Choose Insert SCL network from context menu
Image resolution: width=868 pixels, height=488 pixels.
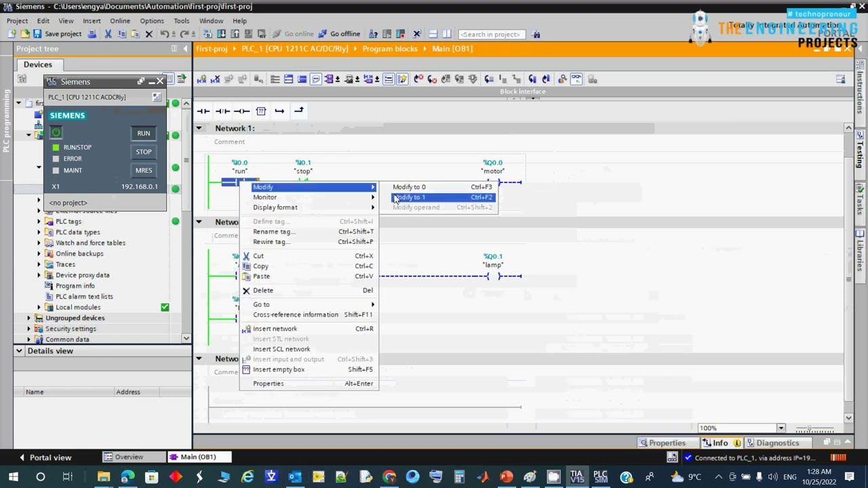click(x=309, y=349)
